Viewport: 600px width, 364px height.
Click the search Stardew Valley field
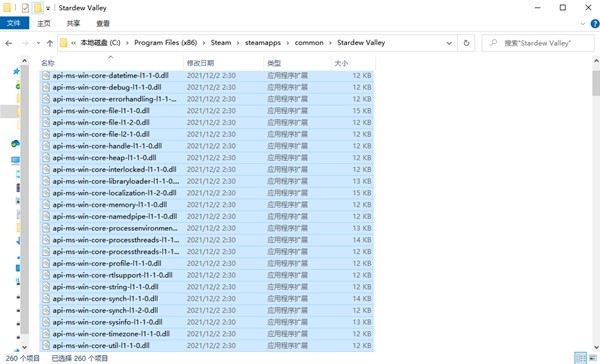[x=538, y=43]
